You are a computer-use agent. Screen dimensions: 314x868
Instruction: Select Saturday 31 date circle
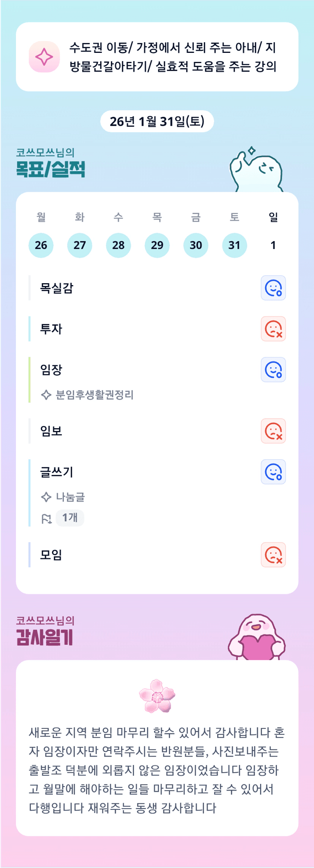tap(234, 245)
